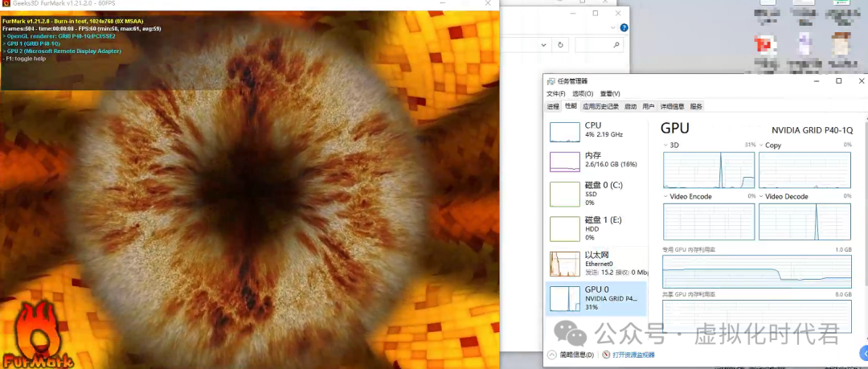Image resolution: width=868 pixels, height=369 pixels.
Task: Click the 打开资源监视器 link
Action: click(633, 355)
